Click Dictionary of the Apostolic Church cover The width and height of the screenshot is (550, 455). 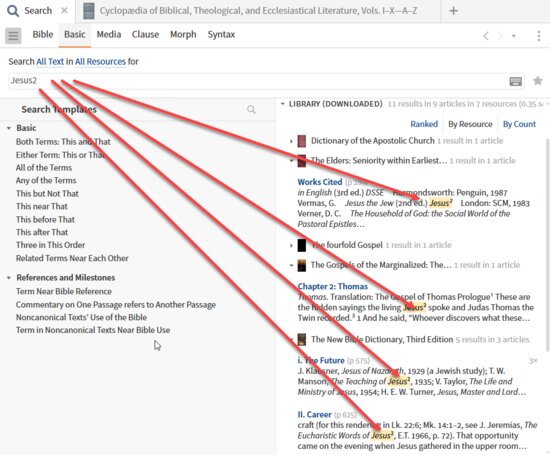(x=302, y=141)
